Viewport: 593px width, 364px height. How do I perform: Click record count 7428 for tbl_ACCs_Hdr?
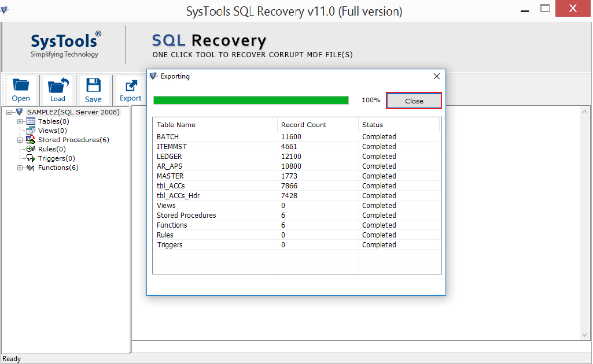pyautogui.click(x=289, y=196)
